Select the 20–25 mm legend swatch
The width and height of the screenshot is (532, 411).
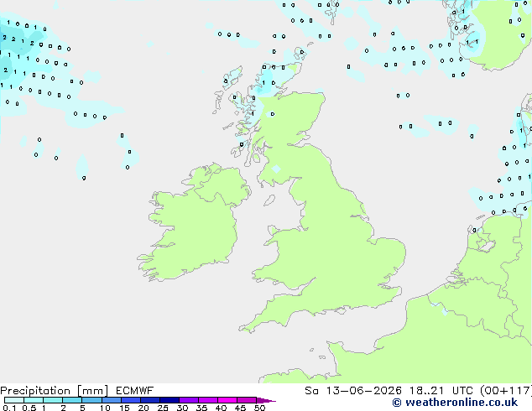click(x=150, y=400)
